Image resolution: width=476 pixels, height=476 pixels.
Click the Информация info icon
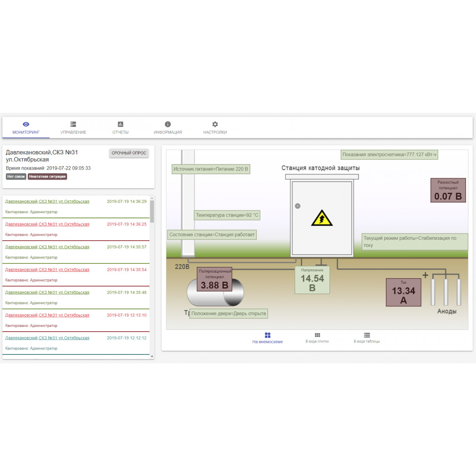point(168,124)
